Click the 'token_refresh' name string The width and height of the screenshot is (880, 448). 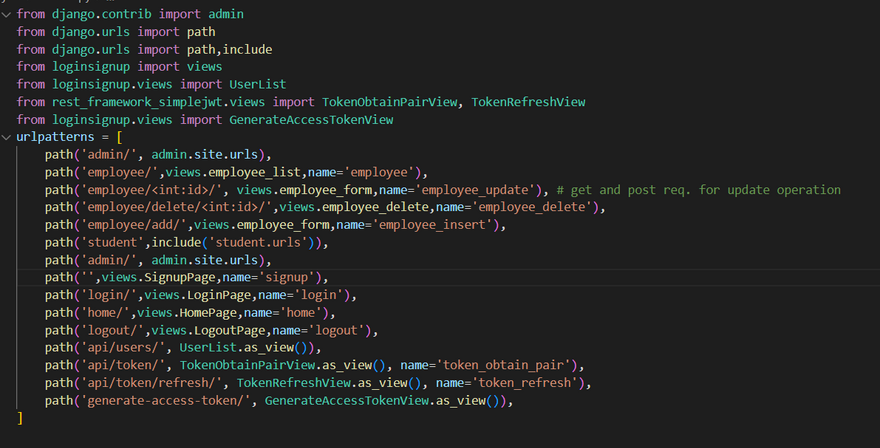click(x=525, y=383)
